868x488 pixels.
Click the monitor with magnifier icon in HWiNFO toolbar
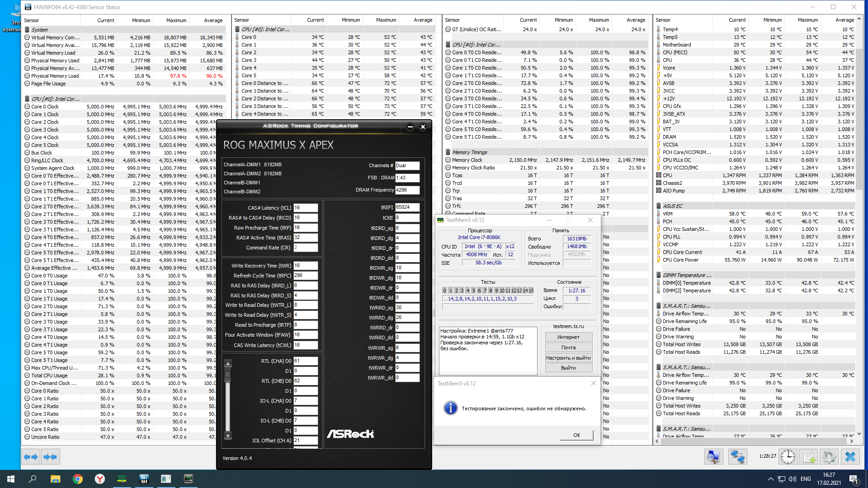(713, 457)
